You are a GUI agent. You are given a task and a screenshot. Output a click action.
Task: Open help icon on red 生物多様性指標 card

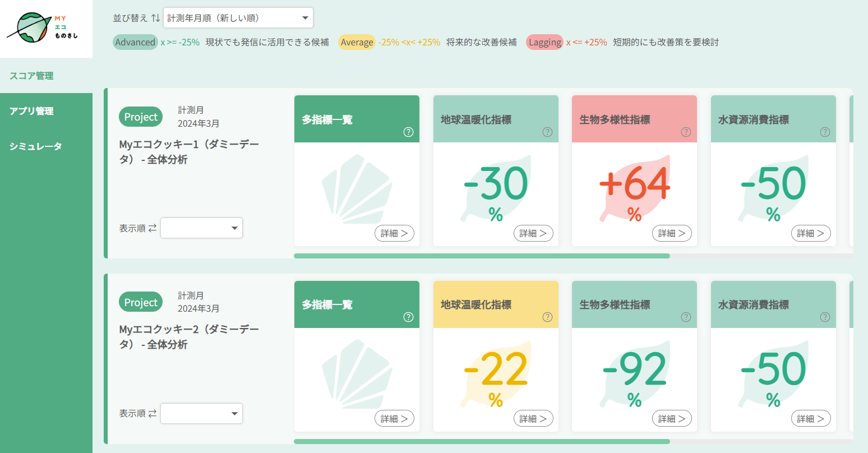pyautogui.click(x=686, y=132)
